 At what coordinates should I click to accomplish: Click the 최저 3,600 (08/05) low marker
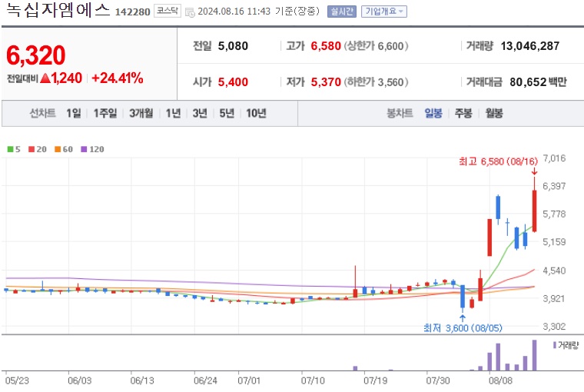coord(463,328)
